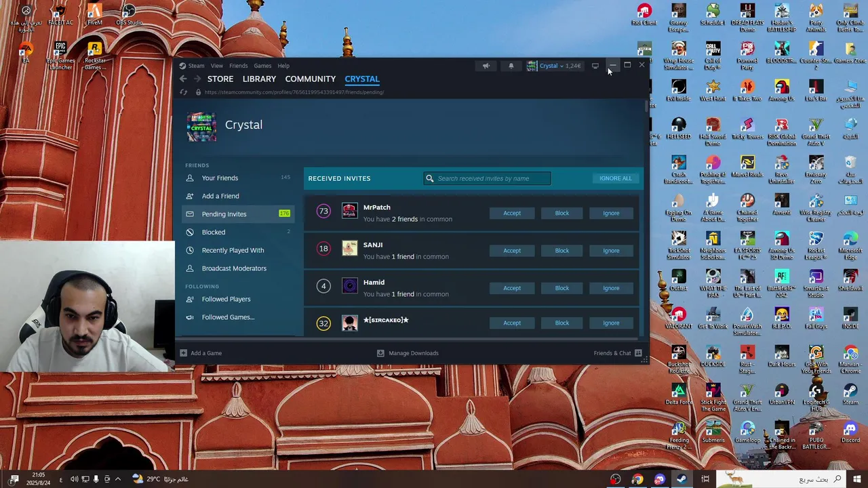
Task: Open Discord desktop shortcut
Action: pyautogui.click(x=850, y=432)
